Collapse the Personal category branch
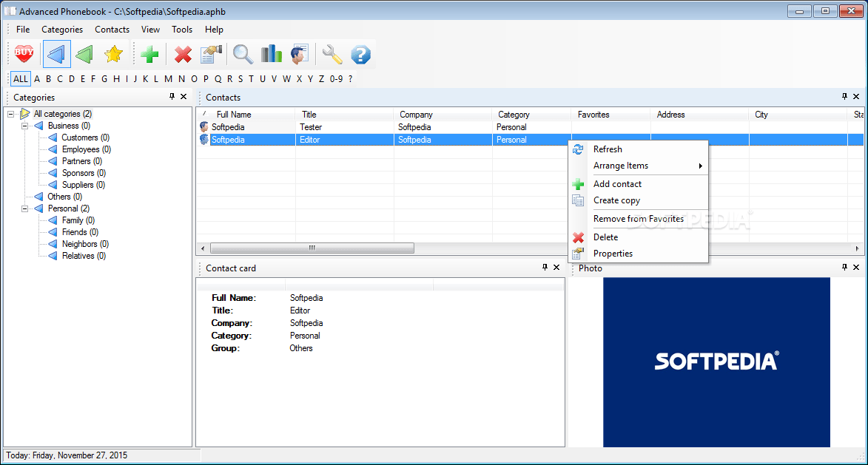The image size is (868, 465). pos(25,208)
